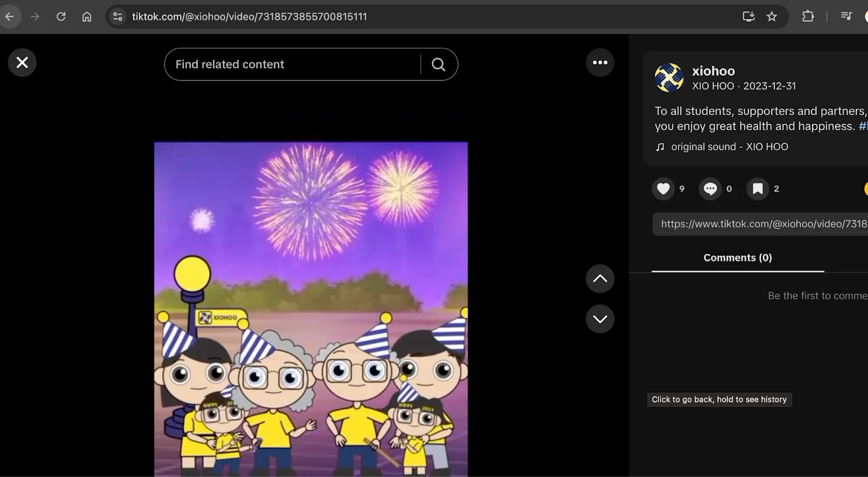868x477 pixels.
Task: Select the Comments (0) tab
Action: (x=737, y=258)
